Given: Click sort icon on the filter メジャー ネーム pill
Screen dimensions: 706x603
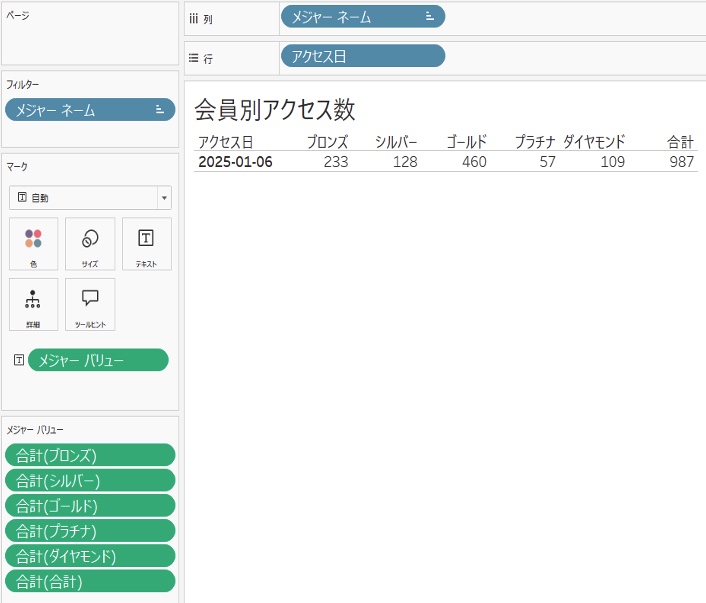Looking at the screenshot, I should click(x=160, y=110).
